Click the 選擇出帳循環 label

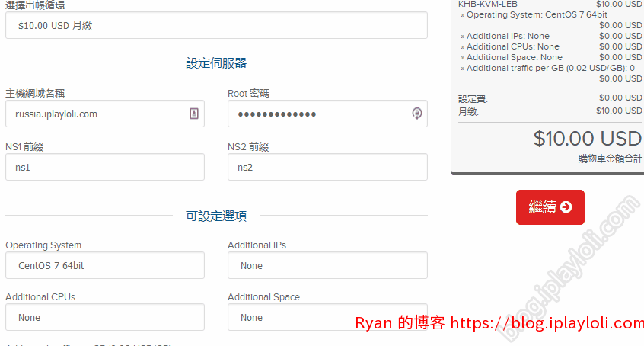click(35, 5)
